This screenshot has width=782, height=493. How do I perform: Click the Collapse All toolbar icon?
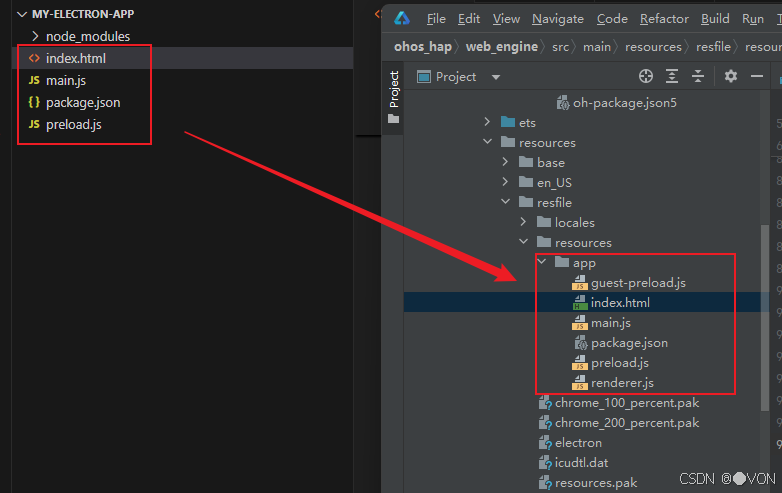(698, 76)
